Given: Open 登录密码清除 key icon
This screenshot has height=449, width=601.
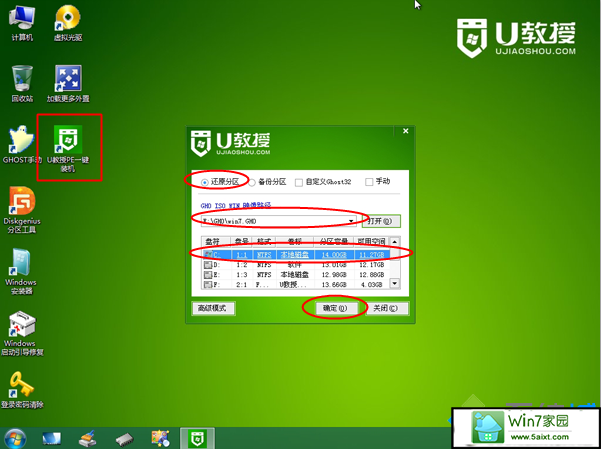Looking at the screenshot, I should pyautogui.click(x=22, y=389).
